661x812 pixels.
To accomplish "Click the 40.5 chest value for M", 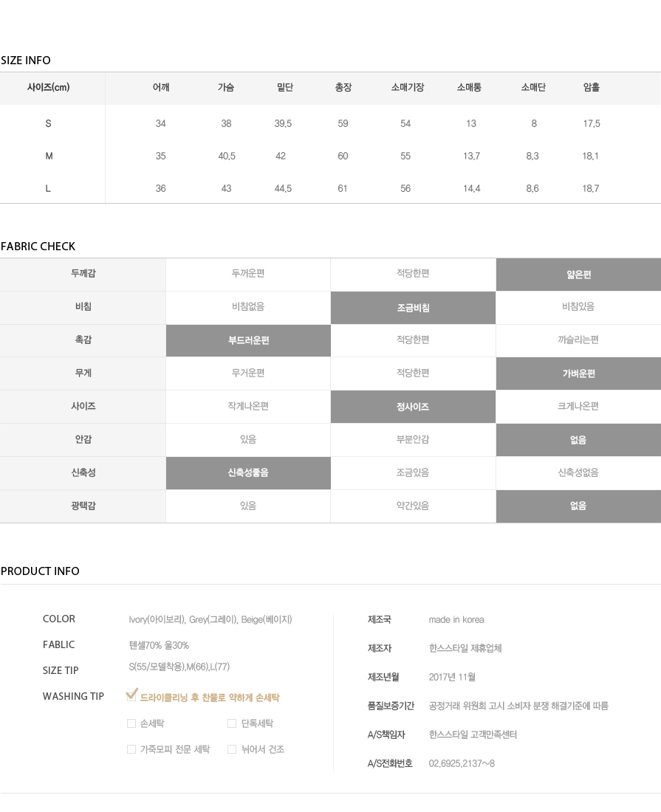I will click(x=227, y=156).
